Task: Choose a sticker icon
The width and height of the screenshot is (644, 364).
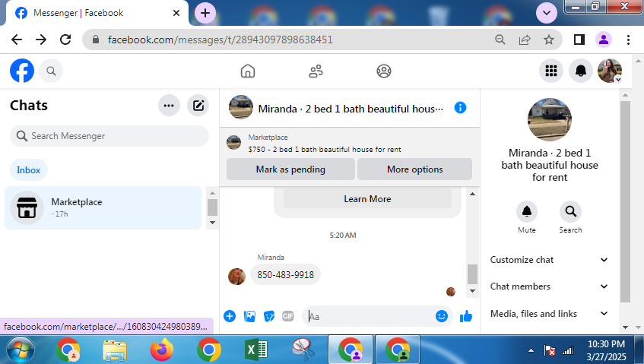Action: (269, 316)
